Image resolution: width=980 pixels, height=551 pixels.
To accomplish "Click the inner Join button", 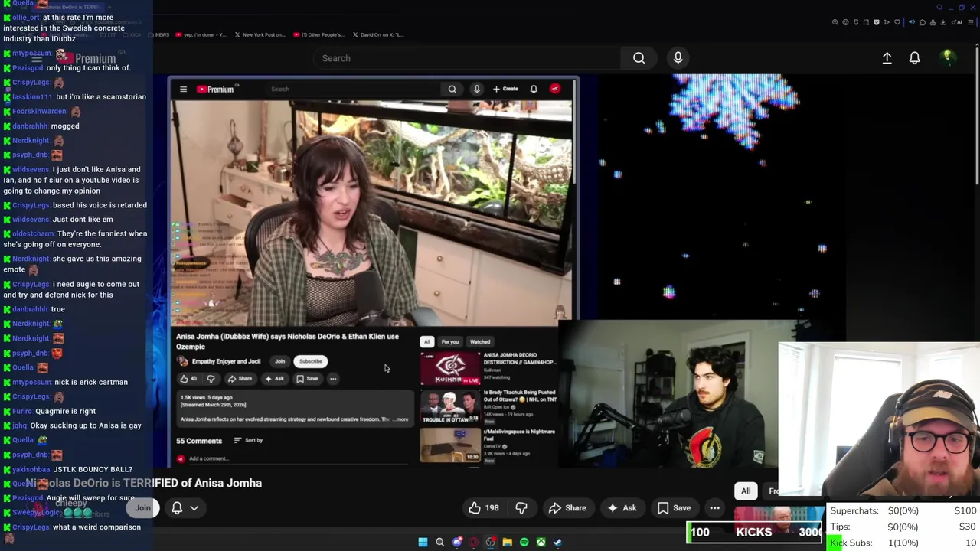I will tap(279, 361).
